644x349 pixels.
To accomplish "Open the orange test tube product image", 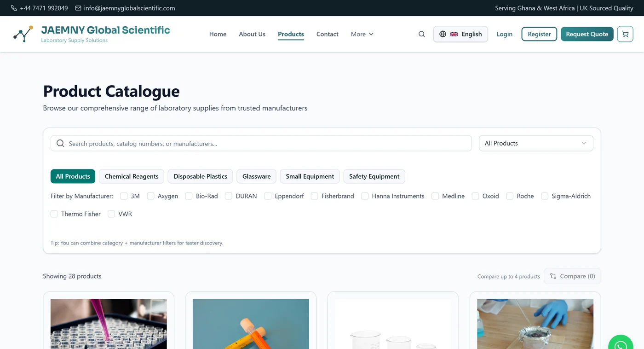I will point(251,324).
